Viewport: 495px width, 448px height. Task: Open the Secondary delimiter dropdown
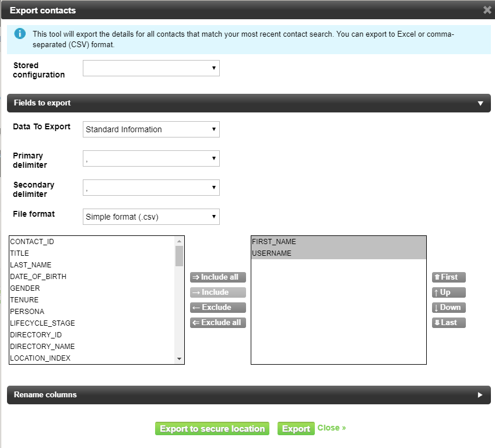[151, 188]
